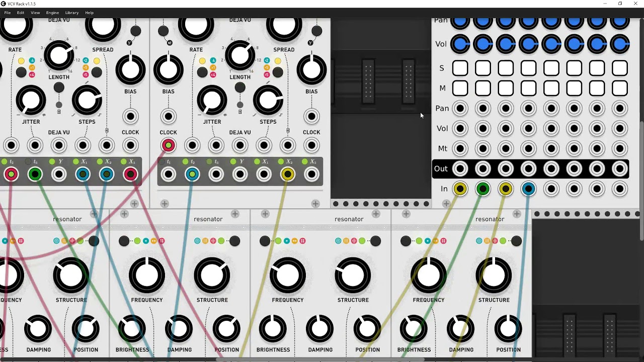This screenshot has height=362, width=644.
Task: Click the STRUCTURE knob on the third resonator
Action: (353, 276)
